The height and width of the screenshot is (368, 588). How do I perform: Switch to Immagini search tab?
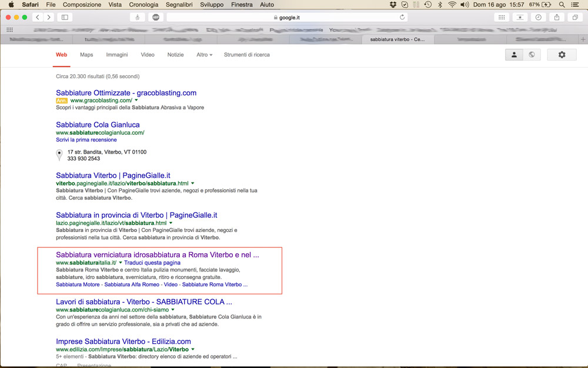[117, 55]
